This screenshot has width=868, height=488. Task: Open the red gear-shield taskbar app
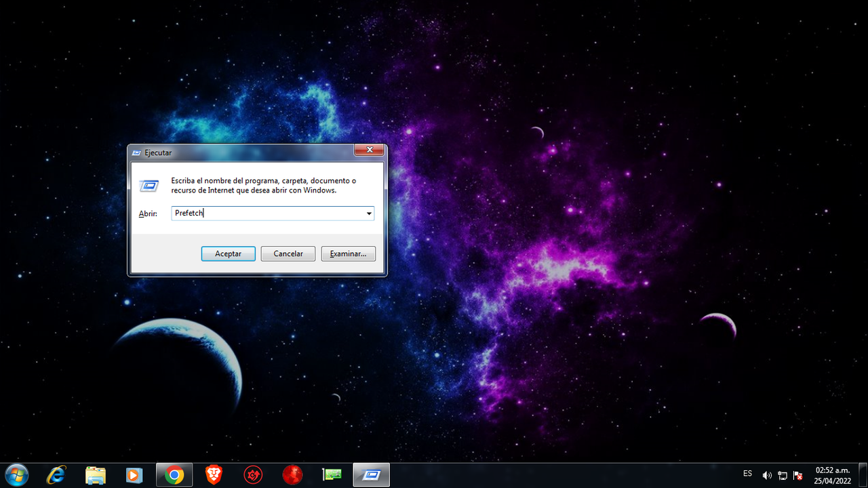(253, 475)
